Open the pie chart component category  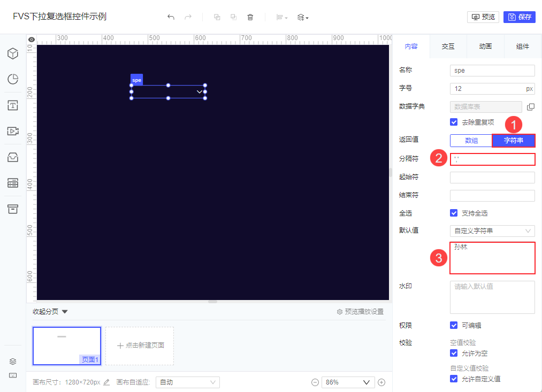13,79
